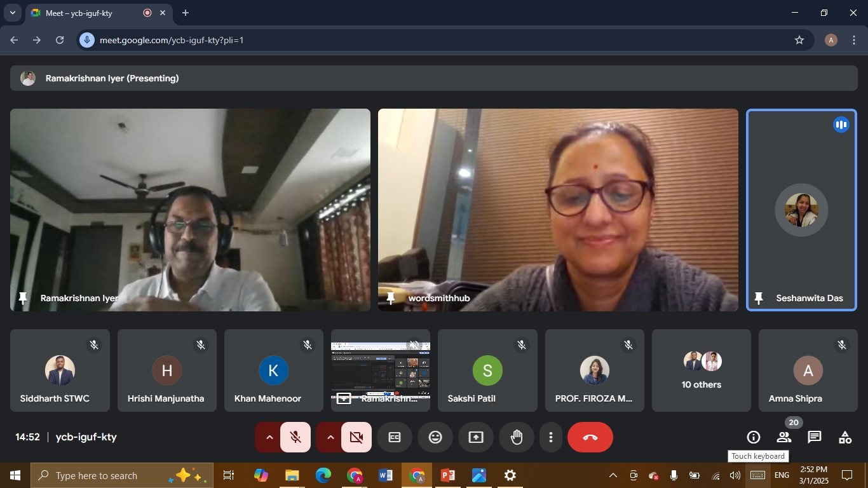The width and height of the screenshot is (868, 488).
Task: Click the more options three-dot button
Action: (x=551, y=437)
